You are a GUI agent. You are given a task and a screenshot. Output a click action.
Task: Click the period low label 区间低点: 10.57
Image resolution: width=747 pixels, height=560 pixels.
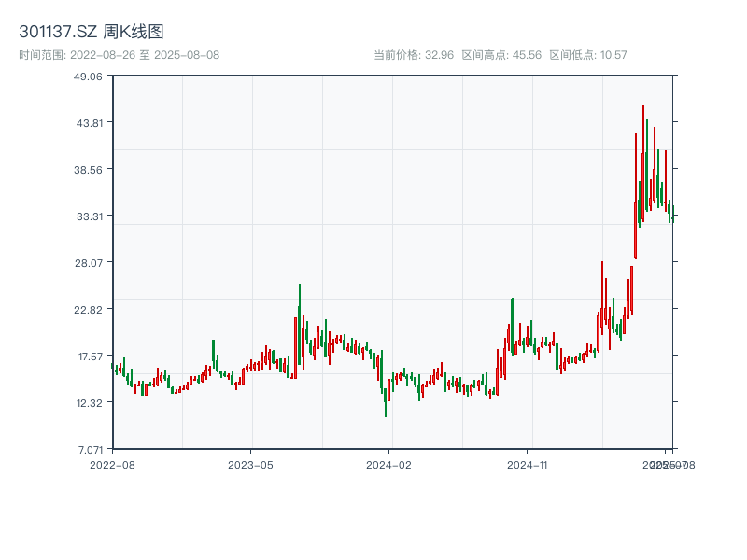coord(588,55)
